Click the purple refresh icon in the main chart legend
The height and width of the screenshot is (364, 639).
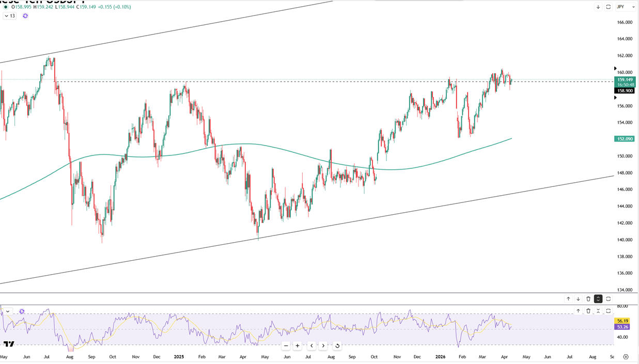25,16
